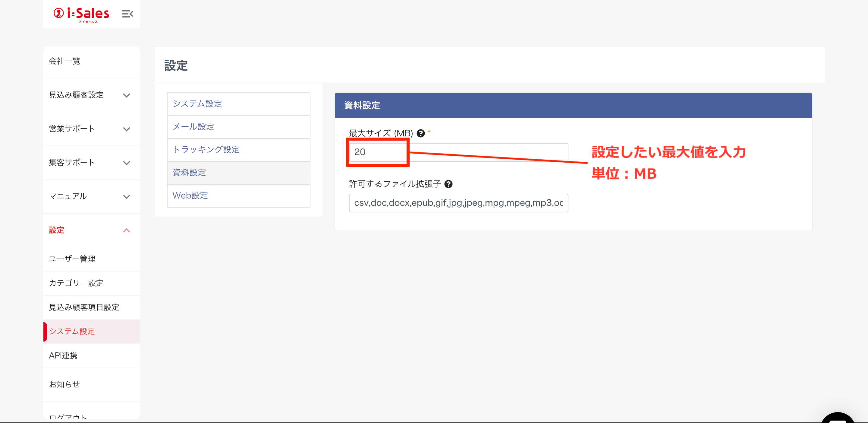This screenshot has width=868, height=423.
Task: Collapse the 設定 sidebar section
Action: [x=126, y=231]
